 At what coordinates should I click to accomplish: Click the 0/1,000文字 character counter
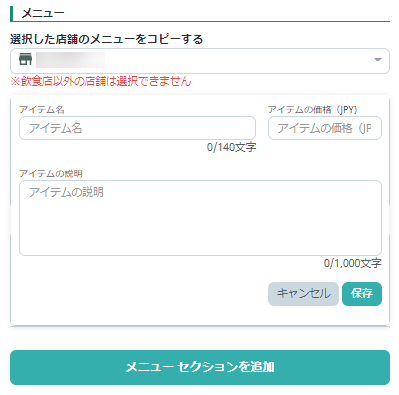[353, 263]
